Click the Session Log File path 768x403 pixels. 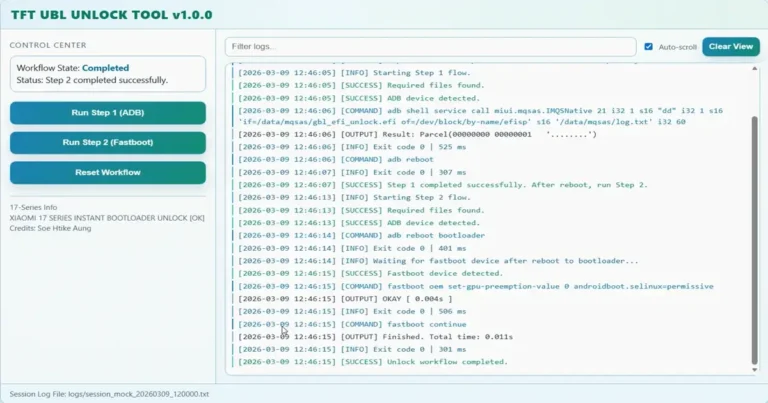tap(109, 394)
